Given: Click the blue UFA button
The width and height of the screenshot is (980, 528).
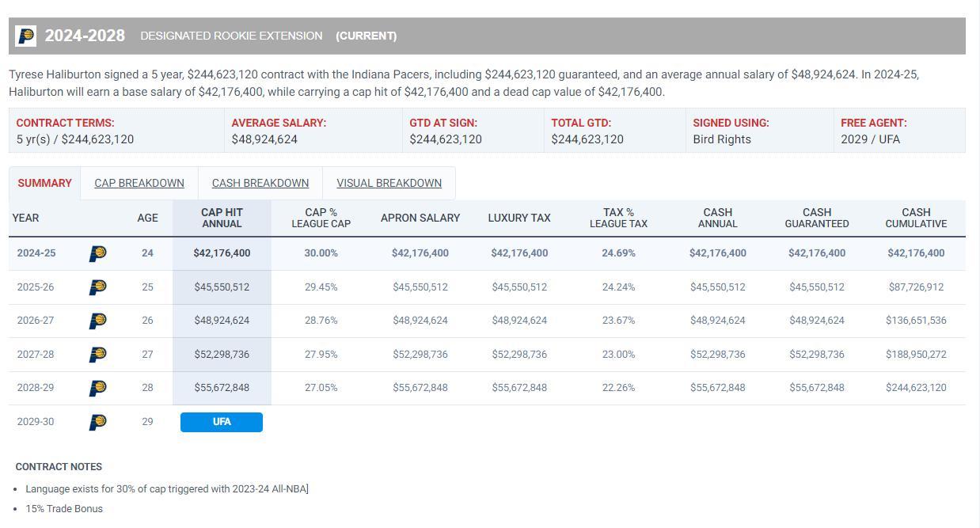Looking at the screenshot, I should pos(222,422).
